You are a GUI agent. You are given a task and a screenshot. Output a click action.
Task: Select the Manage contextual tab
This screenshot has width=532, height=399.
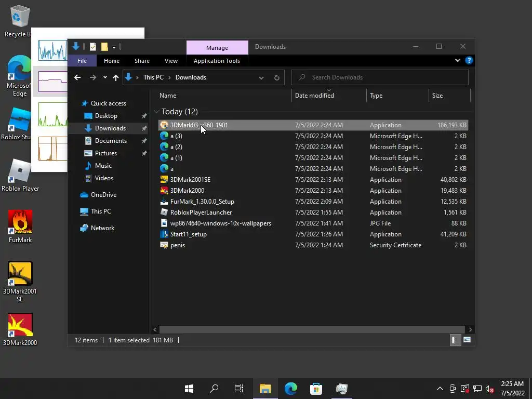click(217, 48)
